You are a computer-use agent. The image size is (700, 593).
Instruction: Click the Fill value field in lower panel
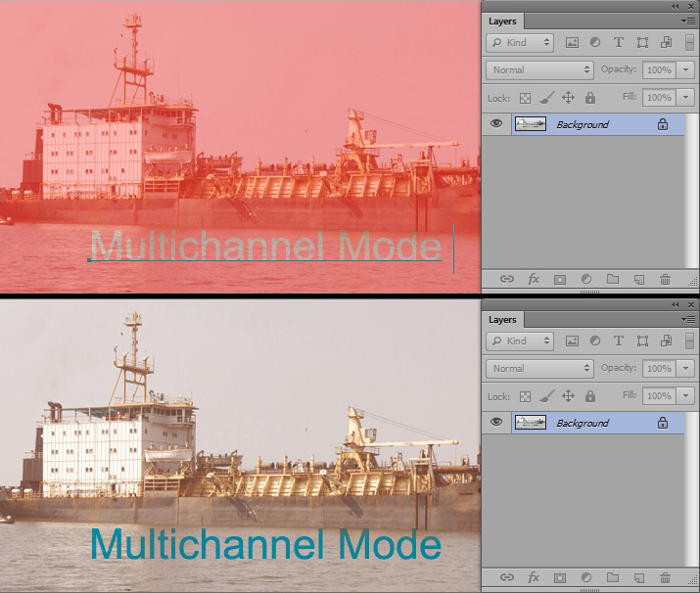click(658, 396)
